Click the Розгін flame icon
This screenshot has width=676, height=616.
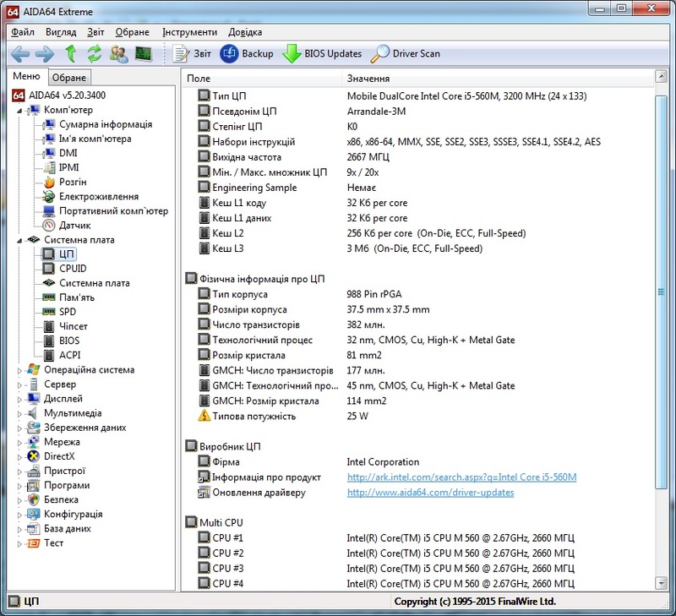click(49, 182)
